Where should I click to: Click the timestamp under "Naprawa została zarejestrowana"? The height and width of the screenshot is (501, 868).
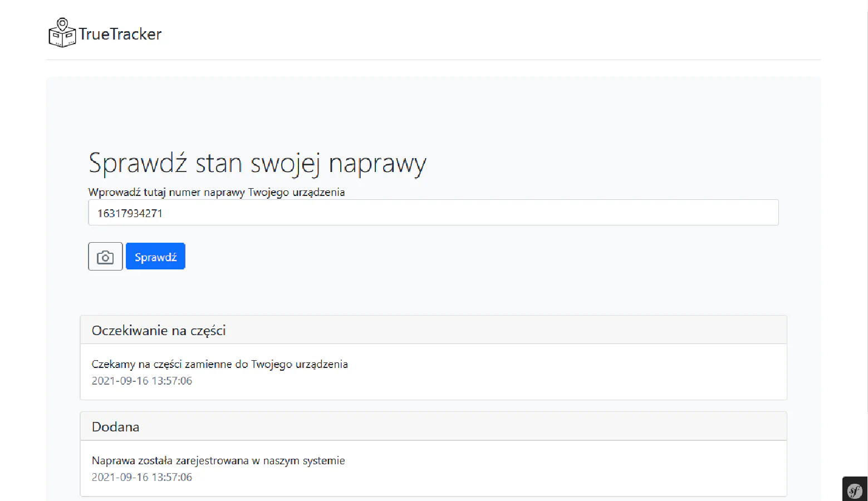(x=141, y=477)
